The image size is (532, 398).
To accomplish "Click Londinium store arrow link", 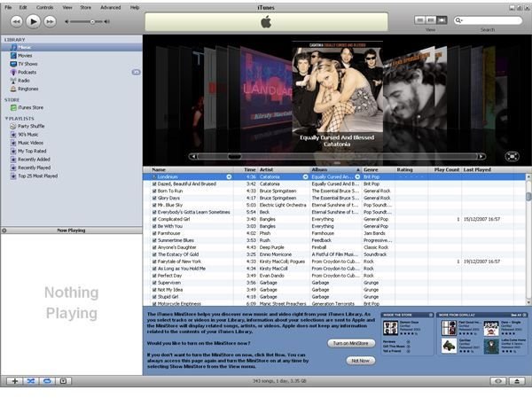I will [229, 176].
